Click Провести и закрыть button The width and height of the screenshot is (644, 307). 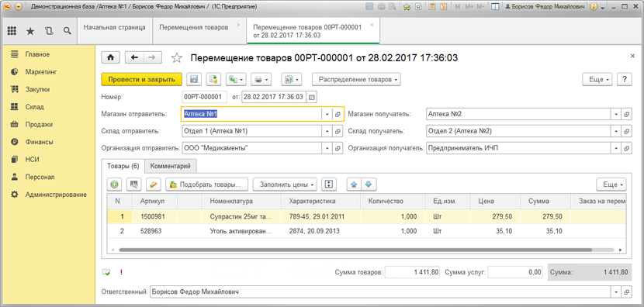pyautogui.click(x=142, y=80)
